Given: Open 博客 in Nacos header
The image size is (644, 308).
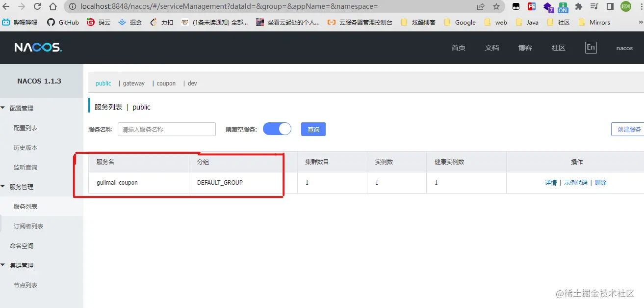Looking at the screenshot, I should (x=525, y=48).
